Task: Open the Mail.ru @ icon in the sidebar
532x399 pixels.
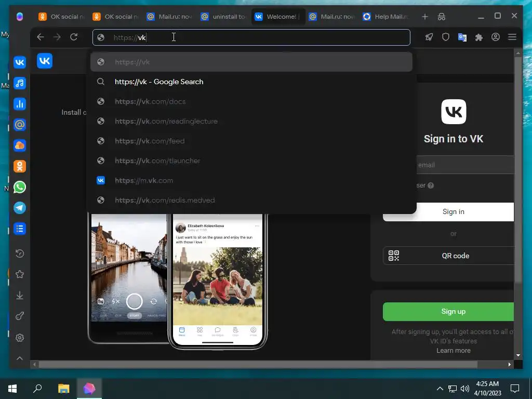Action: (20, 125)
